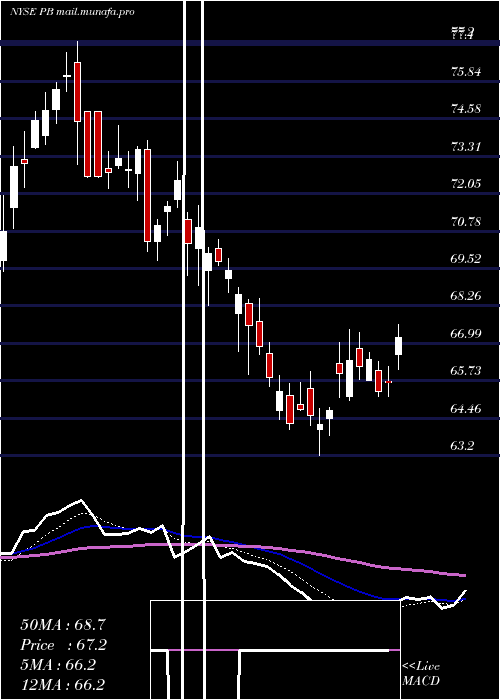
Task: Click the last white candlestick at far right
Action: click(x=398, y=346)
